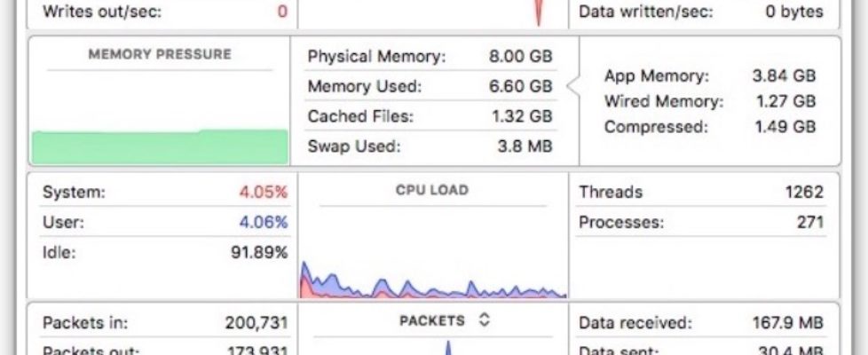This screenshot has width=868, height=355.
Task: Click the red System CPU percentage
Action: pyautogui.click(x=263, y=192)
